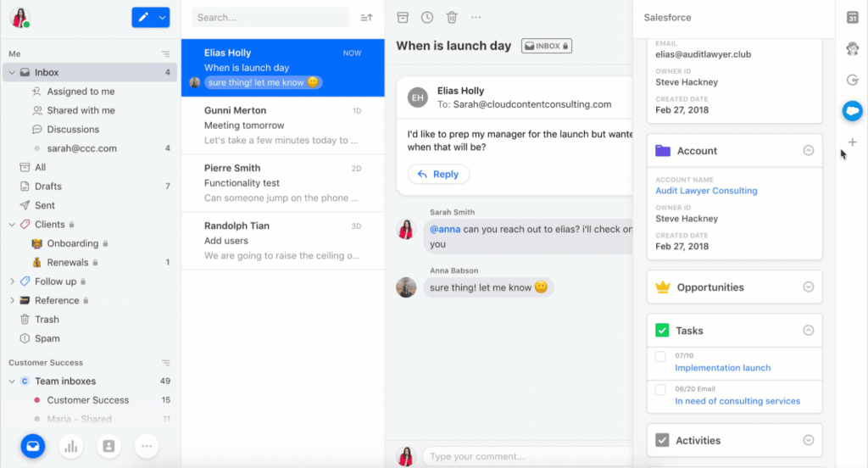Collapse the Inbox tree
Viewport: 868px width, 468px height.
[x=12, y=73]
